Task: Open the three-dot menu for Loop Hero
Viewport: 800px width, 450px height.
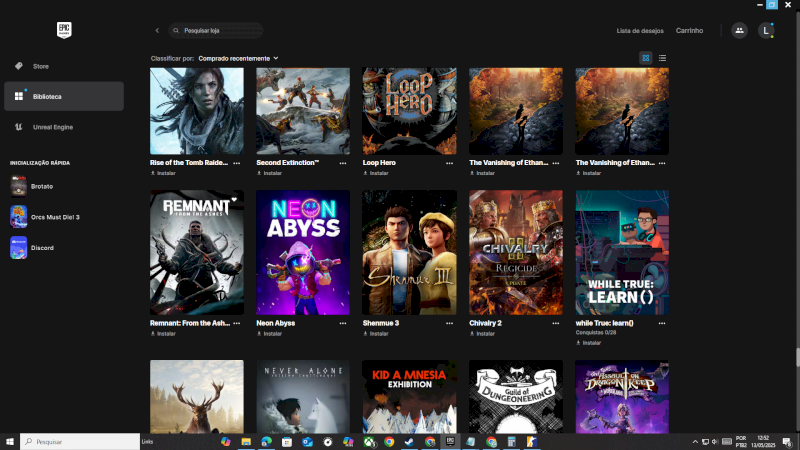Action: click(x=450, y=162)
